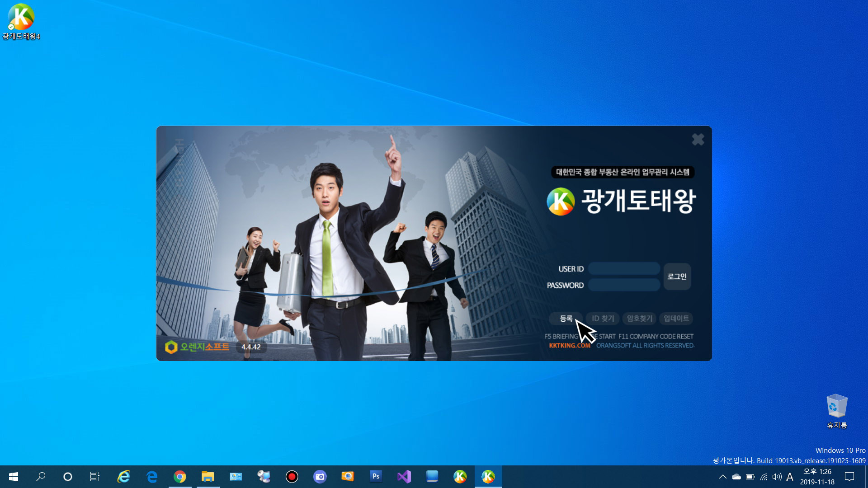Open Google Chrome from the taskbar
868x488 pixels.
pyautogui.click(x=180, y=477)
